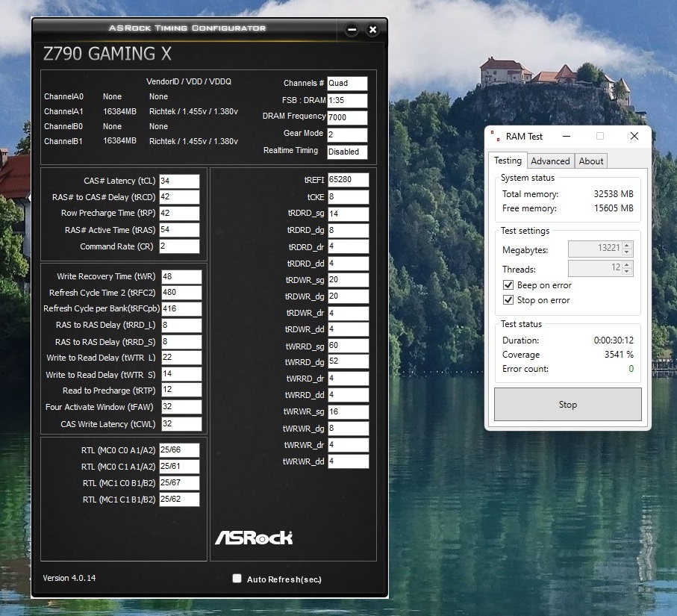This screenshot has height=616, width=677.
Task: Decrease Megabytes value with down arrow
Action: (x=627, y=252)
